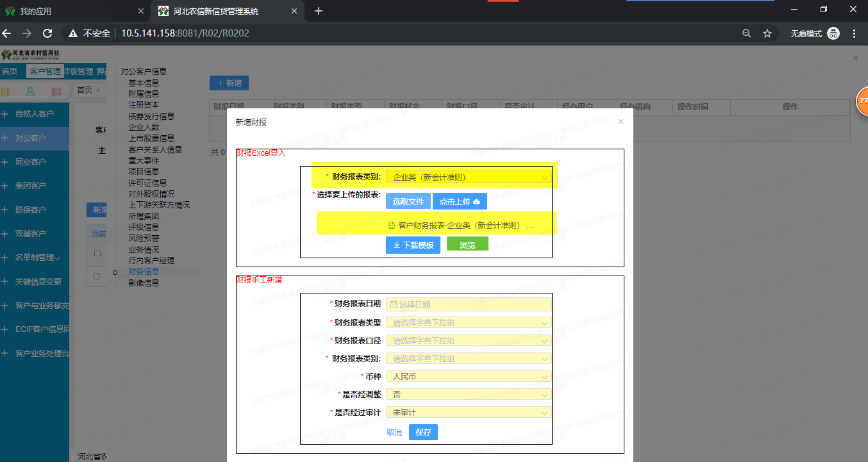Click the red report query icon in the toolbar

pyautogui.click(x=55, y=91)
